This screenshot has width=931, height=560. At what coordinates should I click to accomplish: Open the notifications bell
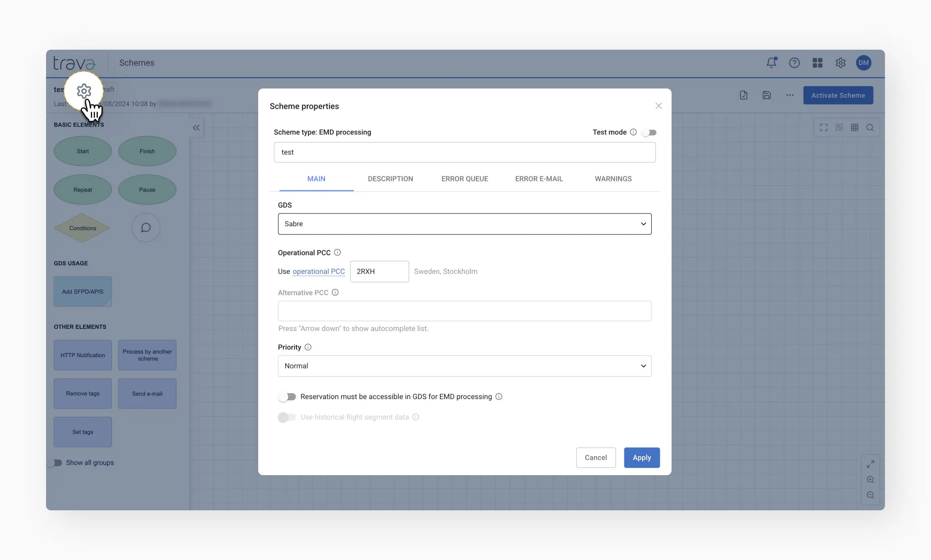pyautogui.click(x=771, y=63)
